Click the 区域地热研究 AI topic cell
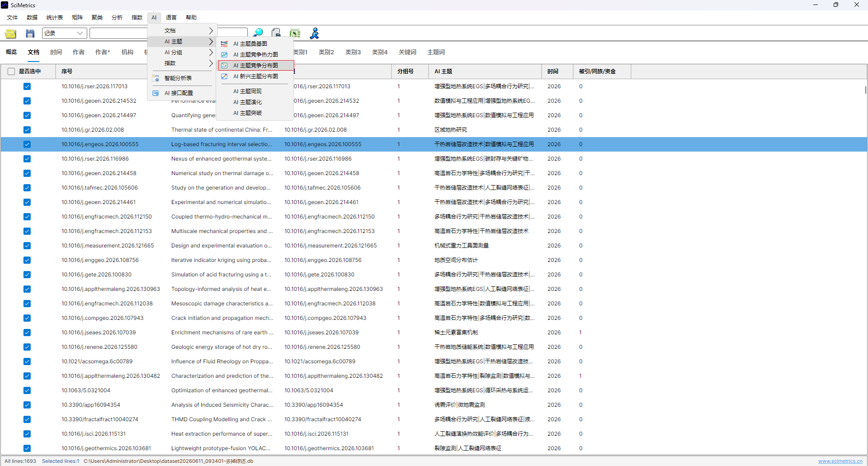868x466 pixels. [450, 130]
